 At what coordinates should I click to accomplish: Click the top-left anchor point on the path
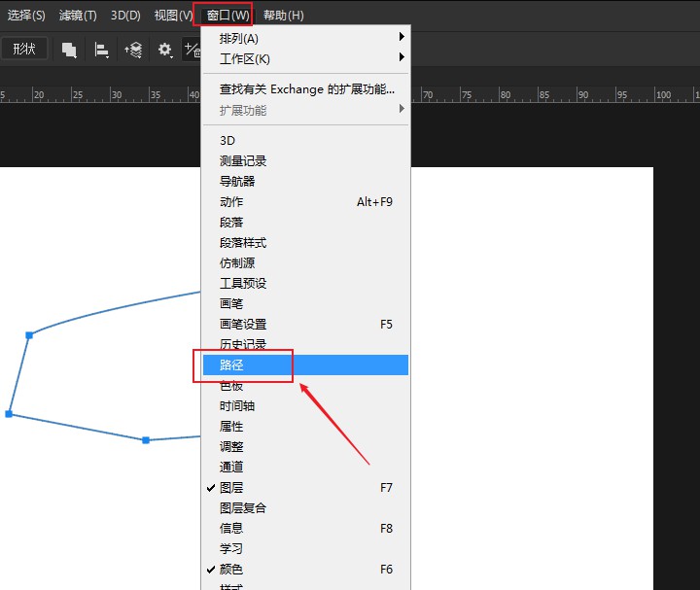(x=29, y=334)
